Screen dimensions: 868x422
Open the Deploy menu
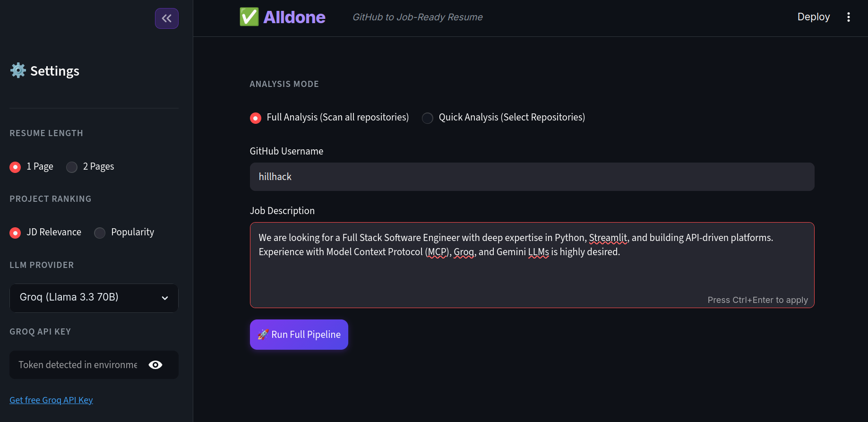point(814,17)
